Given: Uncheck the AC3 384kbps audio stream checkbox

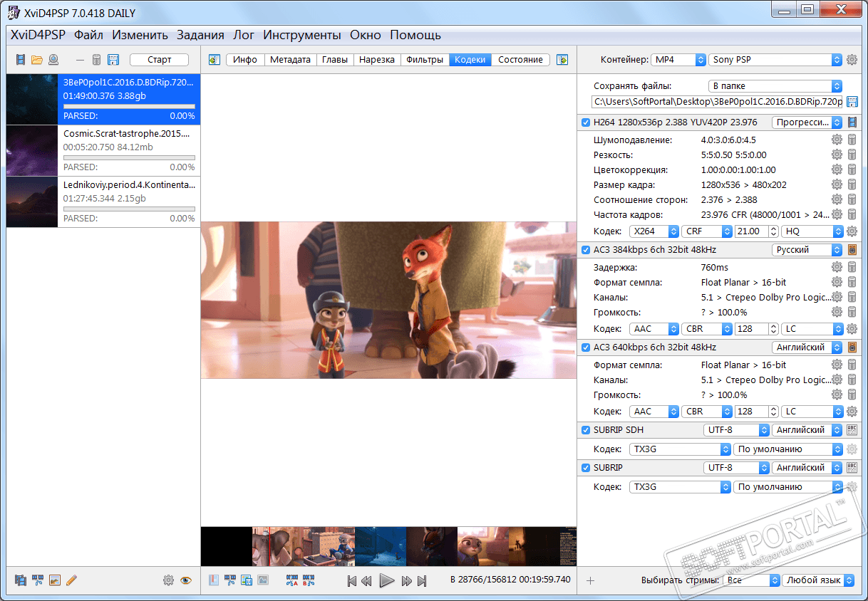Looking at the screenshot, I should coord(586,250).
